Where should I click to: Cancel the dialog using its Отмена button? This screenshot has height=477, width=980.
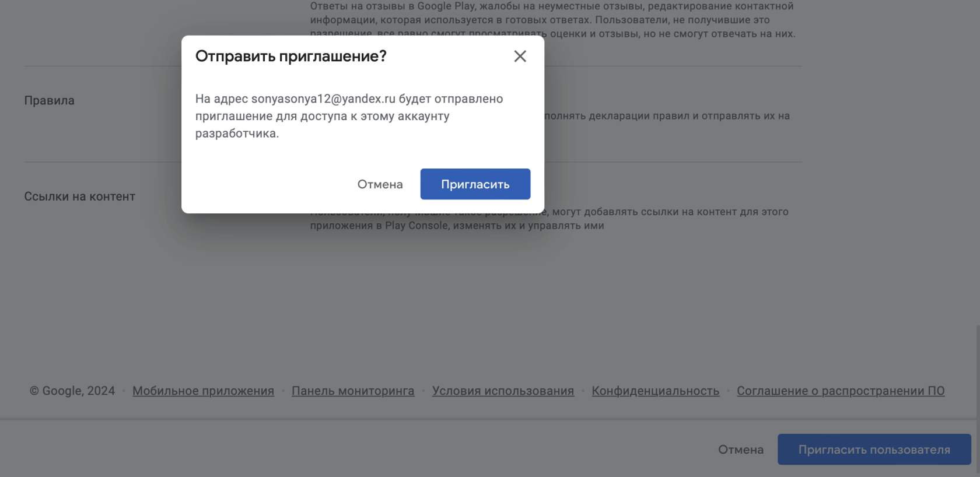tap(380, 184)
